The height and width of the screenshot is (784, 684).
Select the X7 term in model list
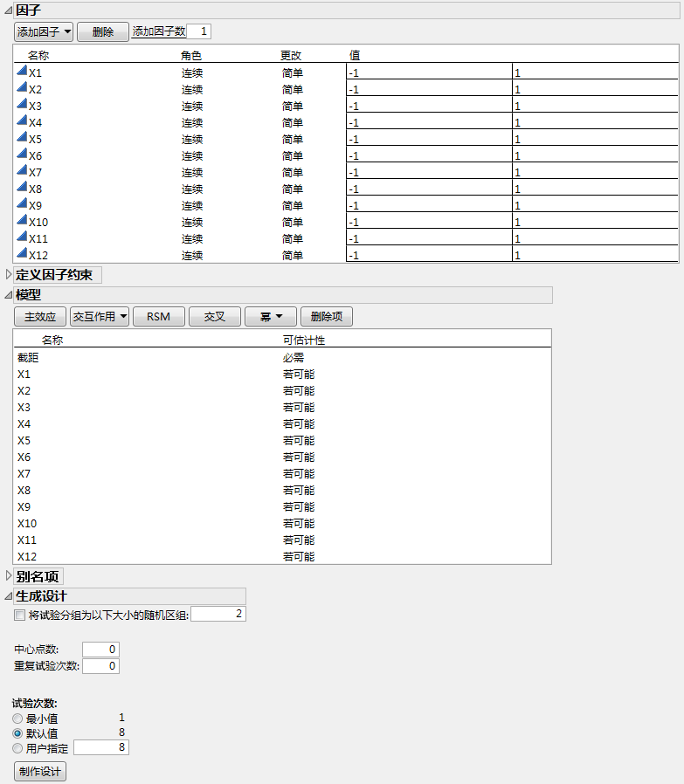click(282, 473)
